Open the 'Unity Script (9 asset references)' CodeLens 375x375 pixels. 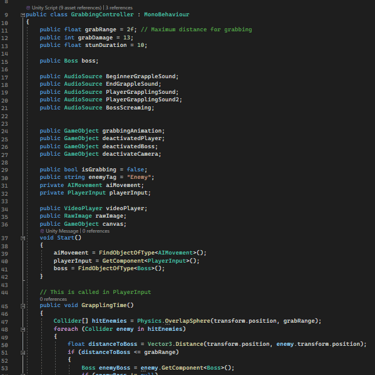click(66, 8)
